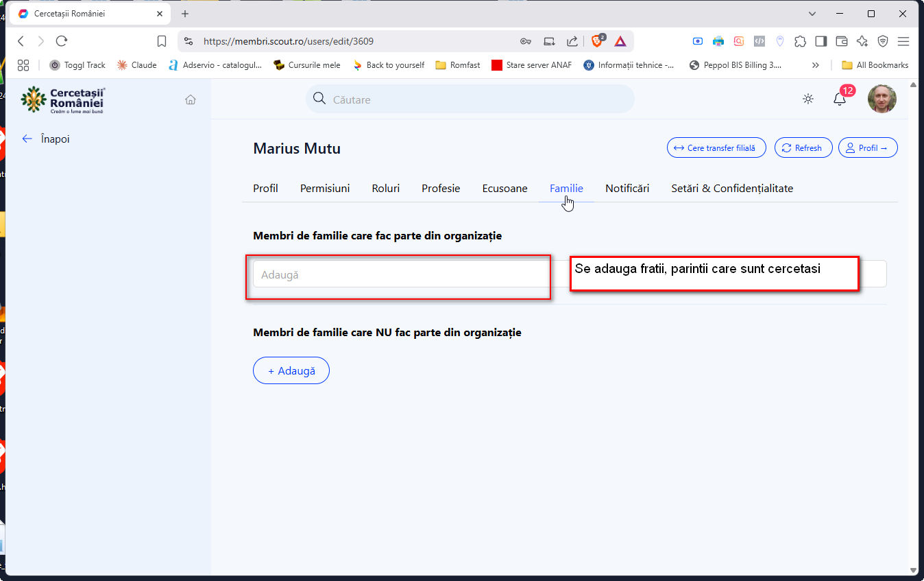Reload the page with browser reload icon
Viewport: 924px width, 581px height.
click(62, 41)
